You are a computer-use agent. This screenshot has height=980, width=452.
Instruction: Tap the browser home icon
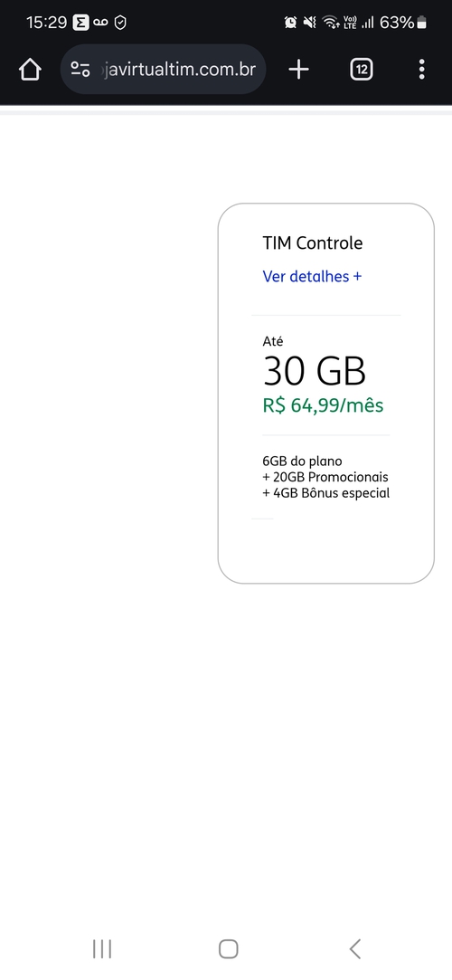30,70
